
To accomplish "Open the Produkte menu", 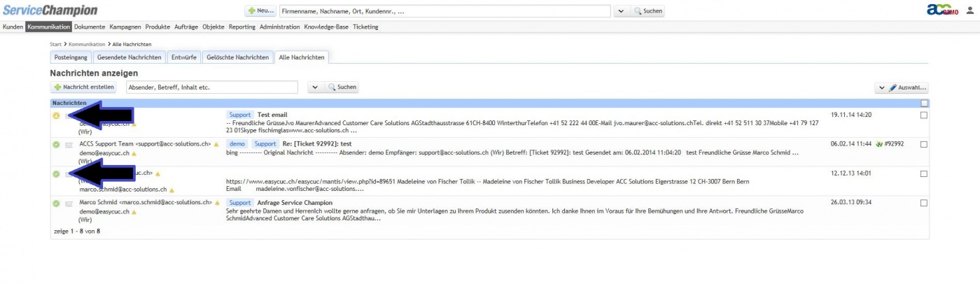I will (157, 27).
